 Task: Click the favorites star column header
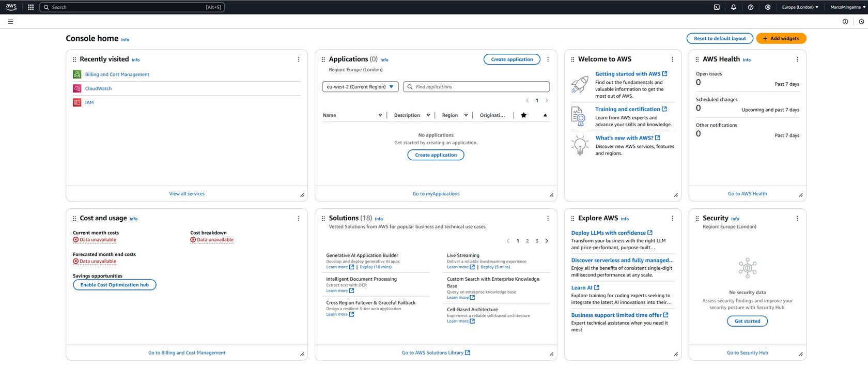524,115
